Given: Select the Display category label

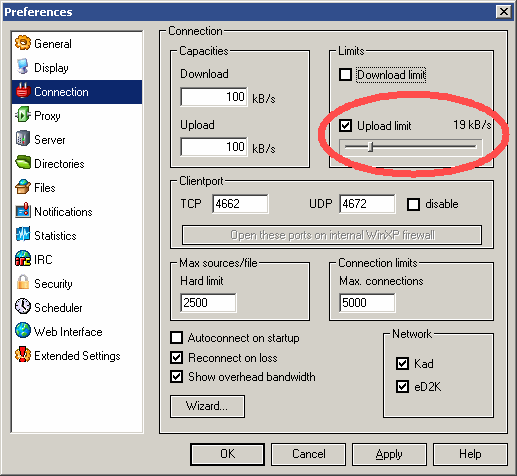Looking at the screenshot, I should point(51,68).
